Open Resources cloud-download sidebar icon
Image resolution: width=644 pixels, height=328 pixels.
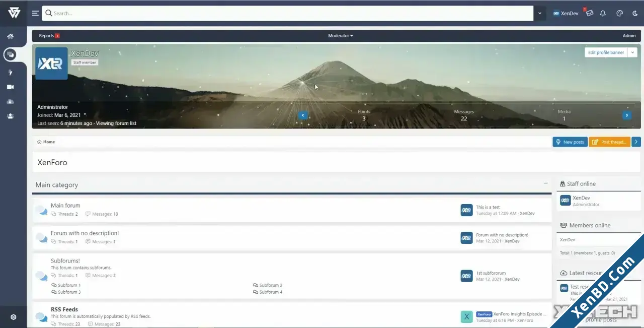(10, 102)
